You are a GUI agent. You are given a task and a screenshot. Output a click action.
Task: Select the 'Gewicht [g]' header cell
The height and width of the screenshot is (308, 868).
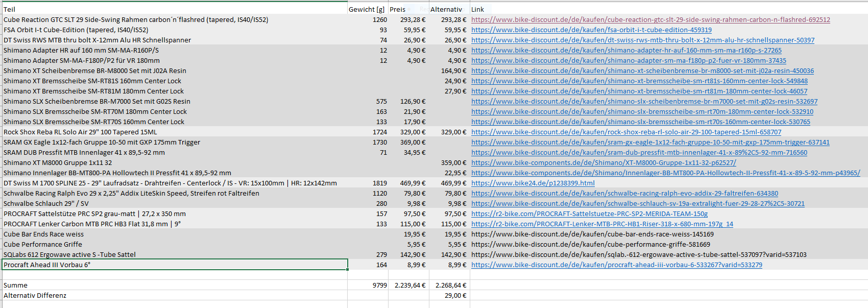(368, 9)
